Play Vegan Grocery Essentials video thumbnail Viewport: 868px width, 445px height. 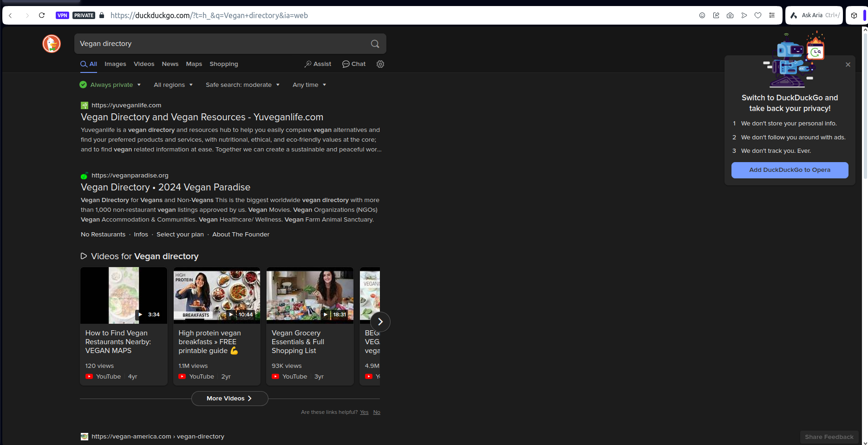pyautogui.click(x=310, y=295)
